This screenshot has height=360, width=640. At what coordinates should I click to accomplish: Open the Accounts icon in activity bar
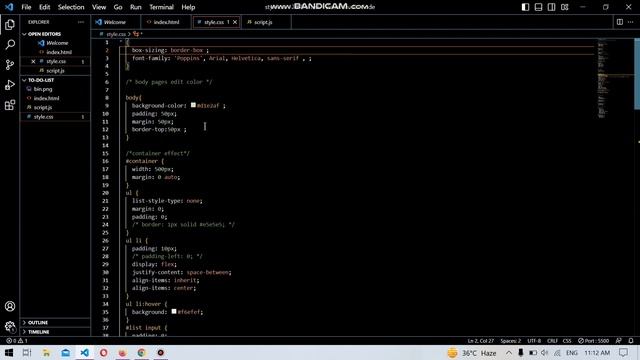point(10,306)
